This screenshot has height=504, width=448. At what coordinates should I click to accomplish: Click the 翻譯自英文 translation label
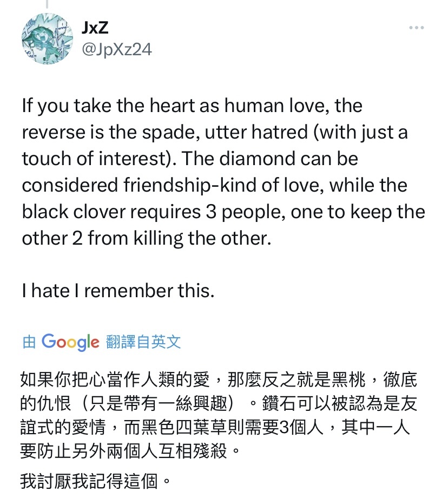tap(143, 342)
